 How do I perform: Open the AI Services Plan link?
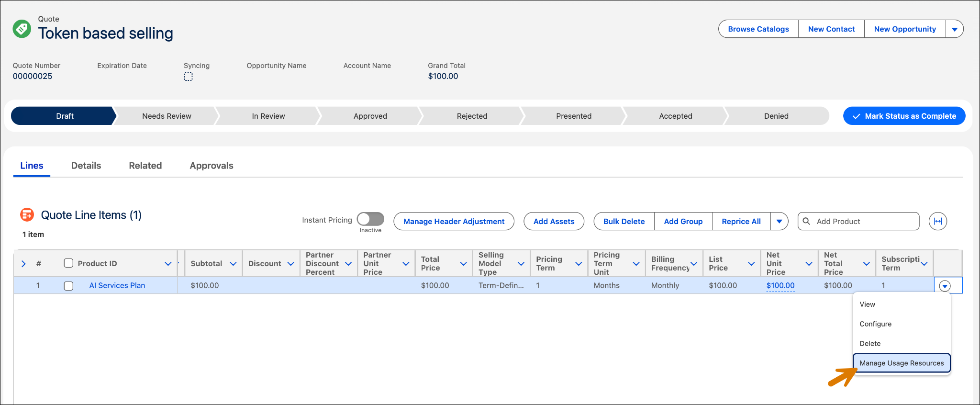coord(117,285)
